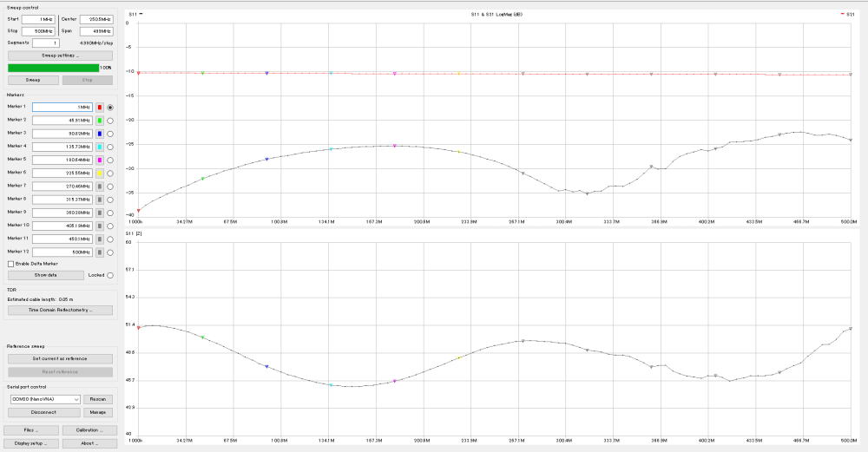The height and width of the screenshot is (452, 868).
Task: Click the Start frequency field
Action: pos(38,19)
